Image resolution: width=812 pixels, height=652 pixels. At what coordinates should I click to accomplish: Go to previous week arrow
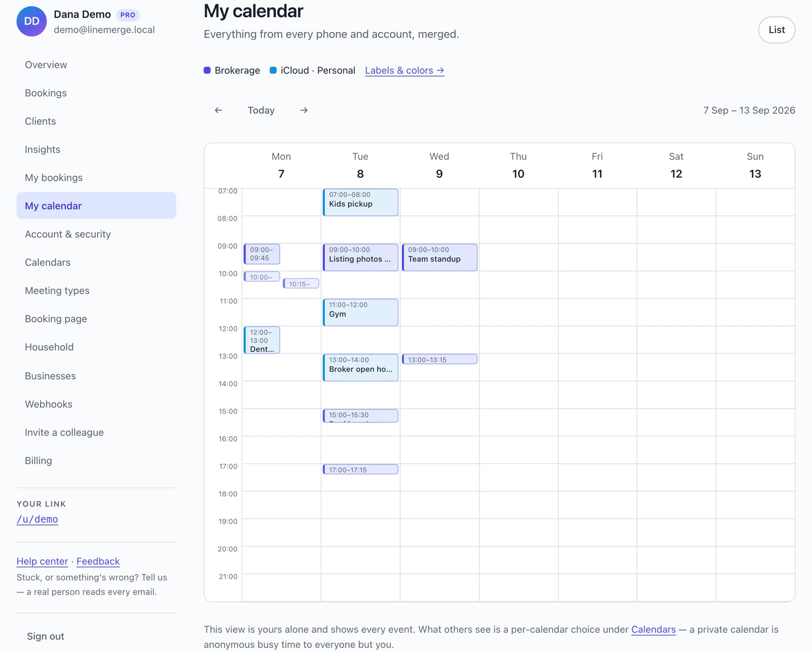coord(218,110)
